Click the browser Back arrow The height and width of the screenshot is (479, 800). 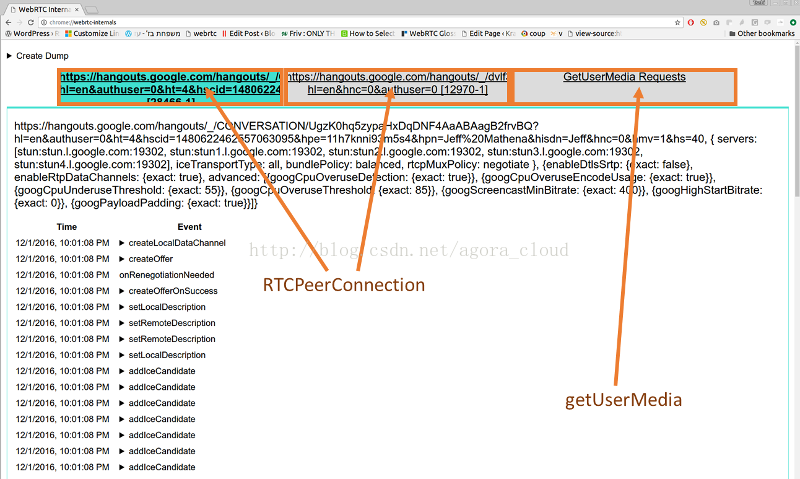8,22
